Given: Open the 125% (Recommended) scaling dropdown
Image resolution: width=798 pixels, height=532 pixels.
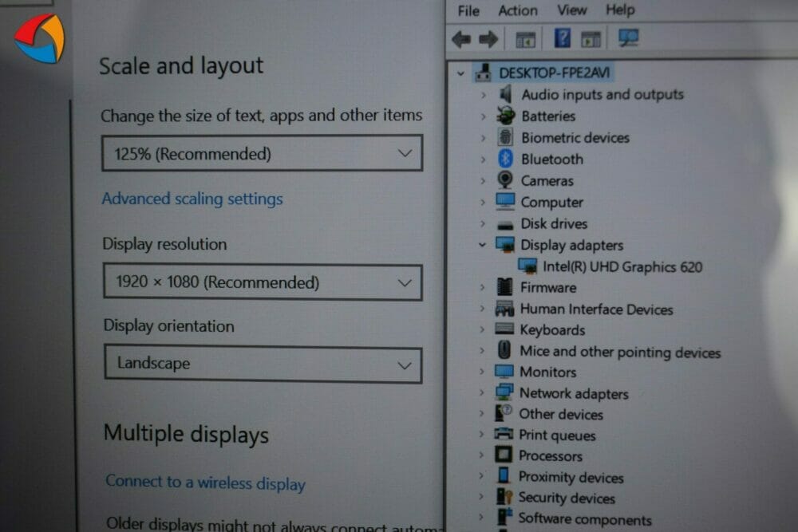Looking at the screenshot, I should tap(262, 152).
